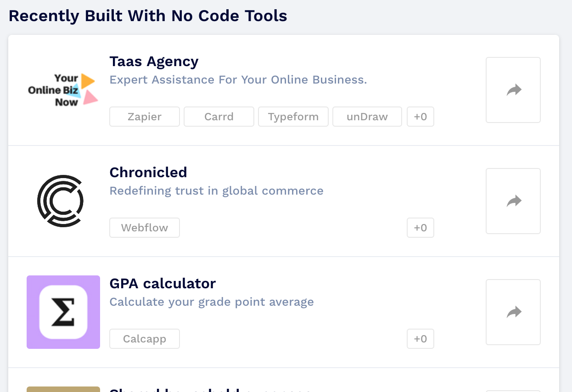Viewport: 572px width, 392px height.
Task: Select the Webflow tool tag
Action: 145,228
